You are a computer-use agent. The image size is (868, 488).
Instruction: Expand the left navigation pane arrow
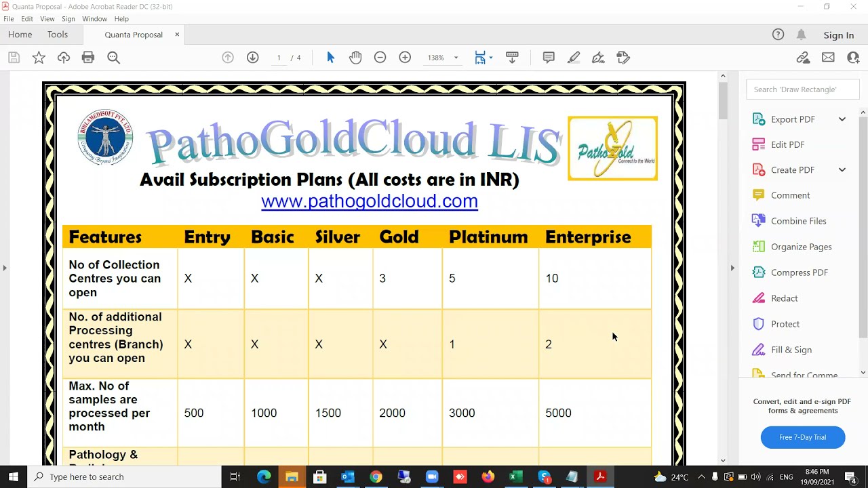5,268
